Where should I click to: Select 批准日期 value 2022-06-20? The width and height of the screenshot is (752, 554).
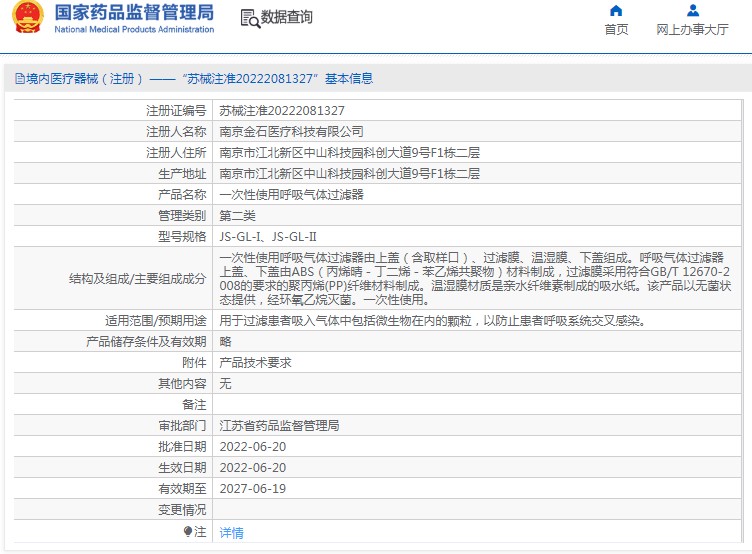[253, 447]
